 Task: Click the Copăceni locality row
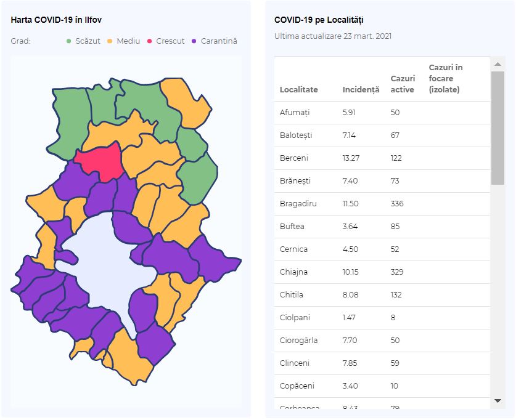(382, 386)
